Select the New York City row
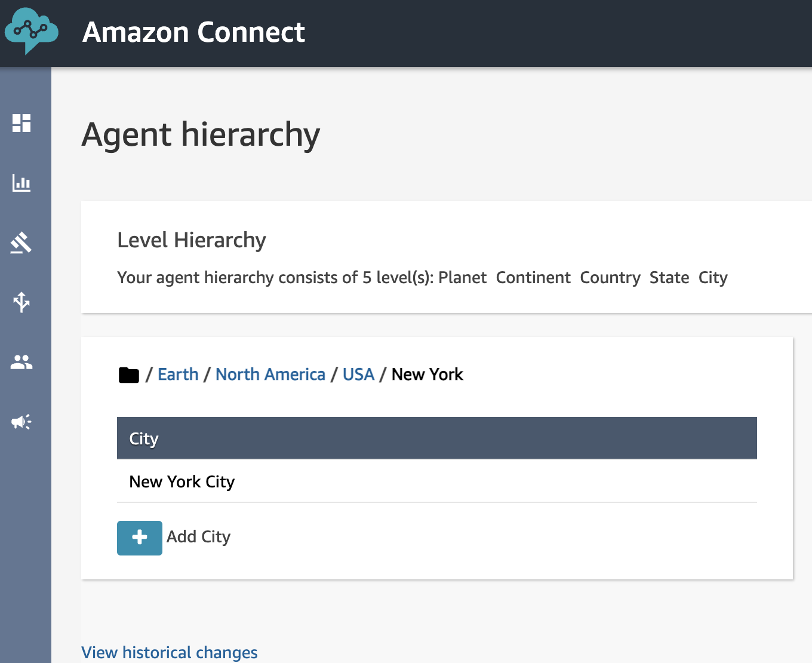The width and height of the screenshot is (812, 663). (x=182, y=482)
